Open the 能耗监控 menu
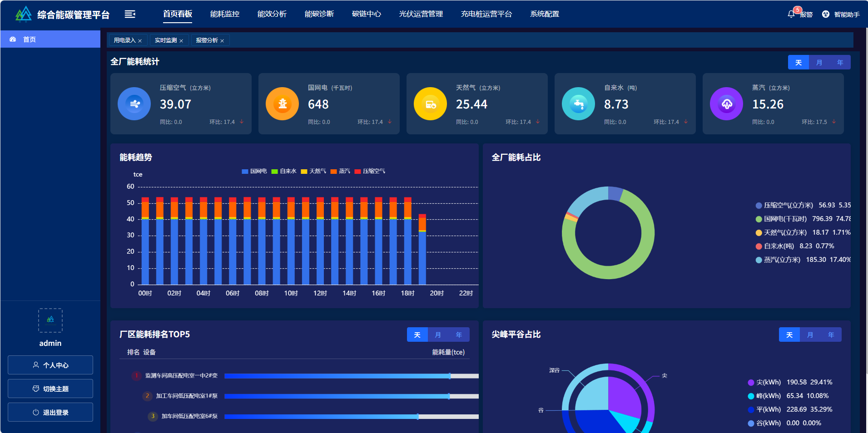The image size is (868, 433). pos(225,14)
